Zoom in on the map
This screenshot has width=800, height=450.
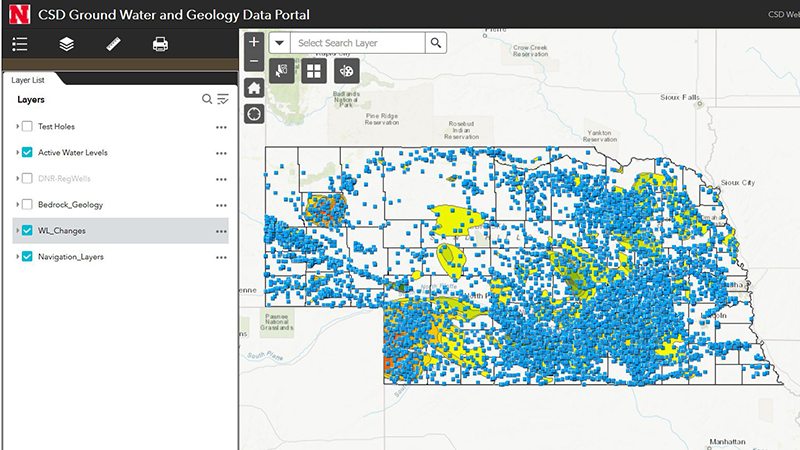tap(254, 42)
